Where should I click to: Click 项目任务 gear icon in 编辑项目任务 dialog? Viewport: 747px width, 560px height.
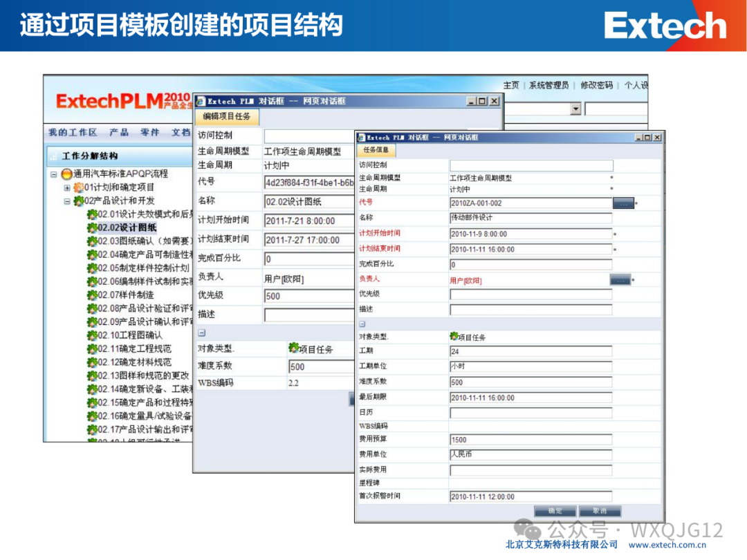[293, 348]
